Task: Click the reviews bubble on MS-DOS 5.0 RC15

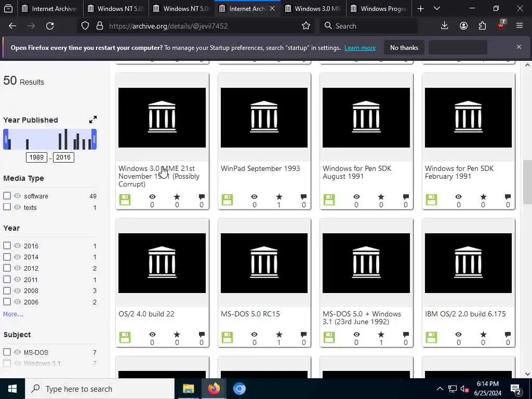Action: (303, 335)
